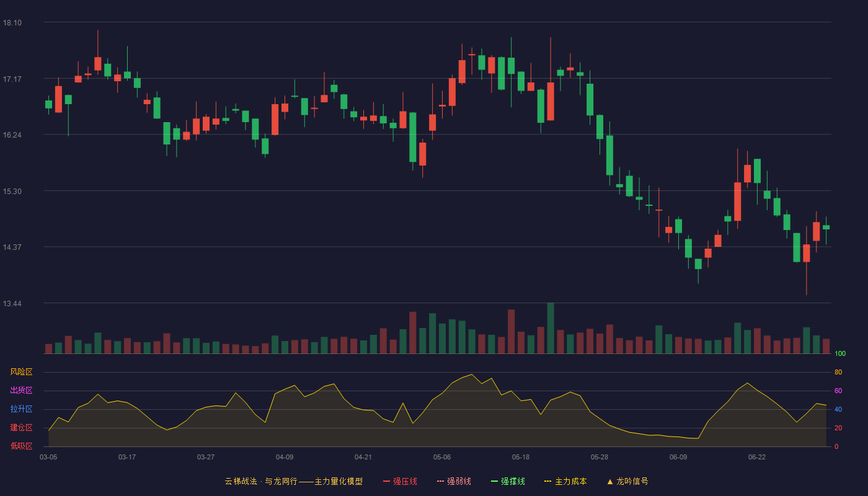Click the 14.37 price axis label
The image size is (868, 496).
click(12, 247)
